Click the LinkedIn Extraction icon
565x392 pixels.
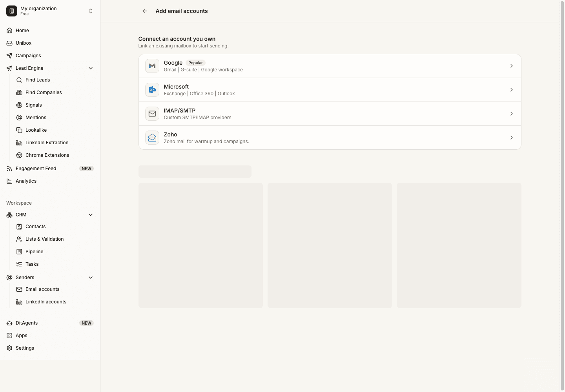click(x=19, y=143)
